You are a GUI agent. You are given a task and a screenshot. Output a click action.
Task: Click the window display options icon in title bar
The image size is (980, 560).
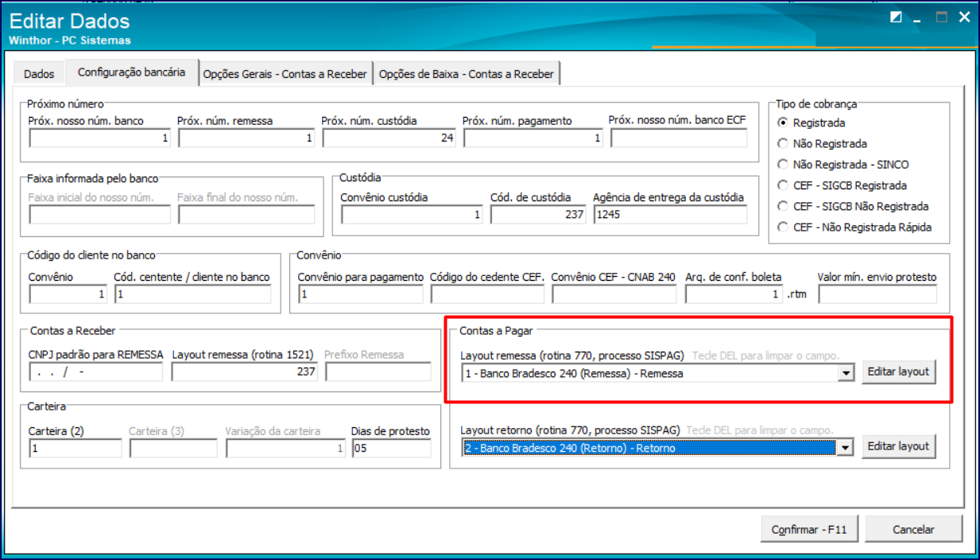[x=897, y=17]
